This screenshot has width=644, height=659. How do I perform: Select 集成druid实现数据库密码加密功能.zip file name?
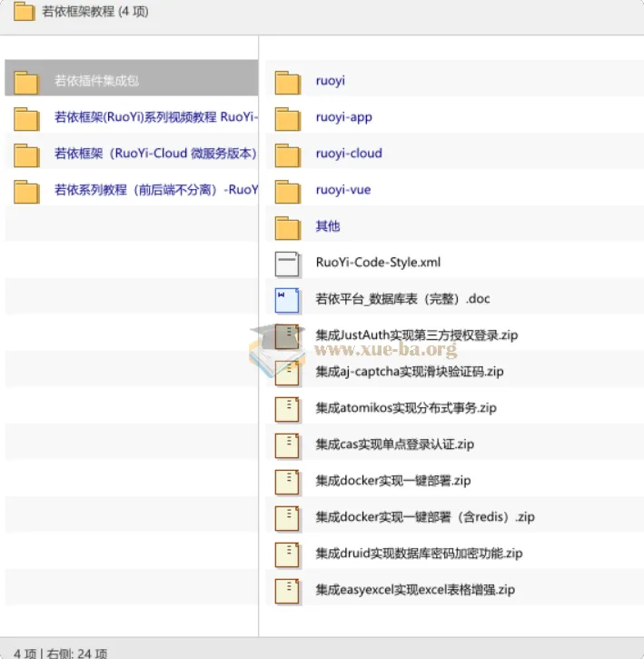coord(419,553)
